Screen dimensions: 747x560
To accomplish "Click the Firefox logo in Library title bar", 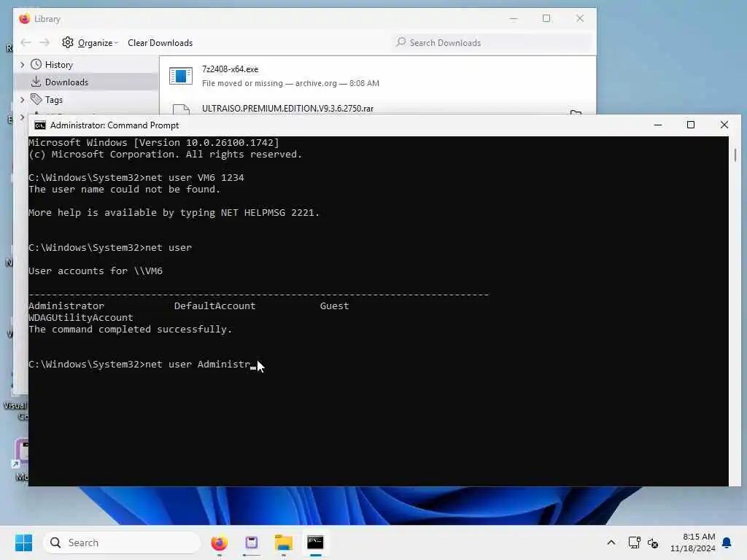I will point(24,18).
